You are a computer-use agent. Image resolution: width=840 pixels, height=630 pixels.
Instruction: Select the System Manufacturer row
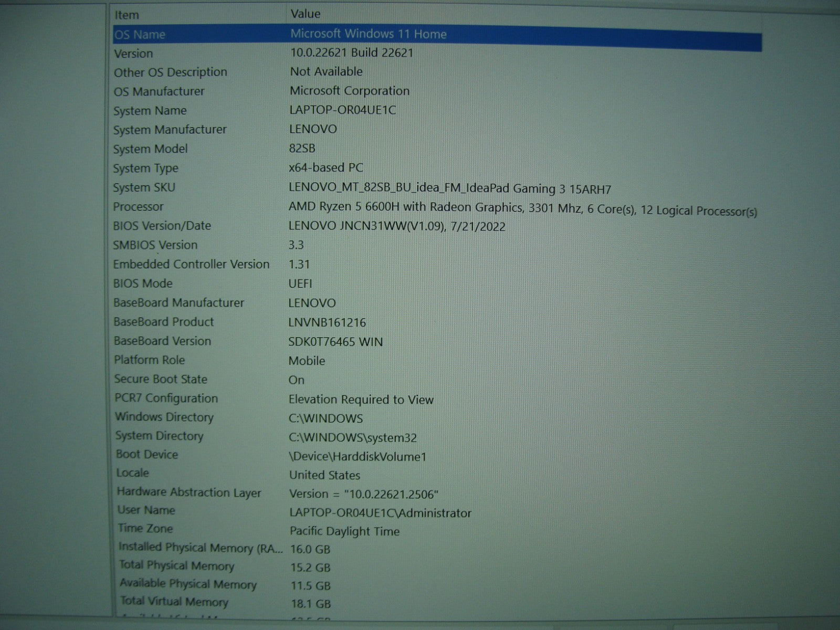pyautogui.click(x=170, y=130)
